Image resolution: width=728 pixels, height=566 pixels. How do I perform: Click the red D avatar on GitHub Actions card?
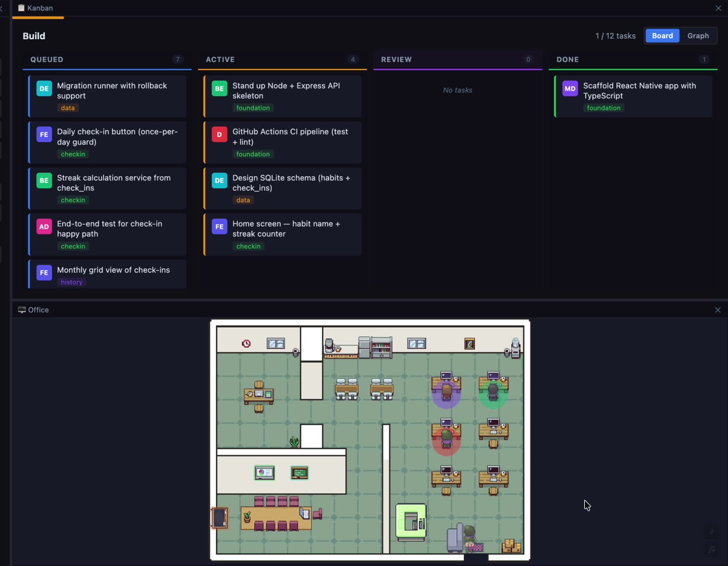coord(219,135)
